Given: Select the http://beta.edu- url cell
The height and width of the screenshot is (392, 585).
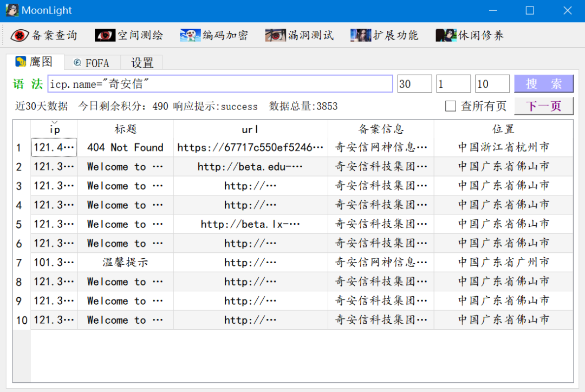Looking at the screenshot, I should (x=250, y=167).
